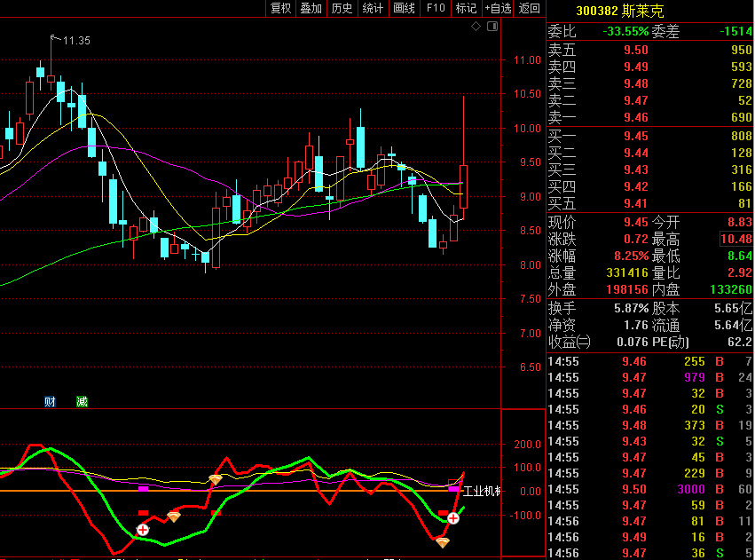Click the PE(动) value 62.2

pos(740,343)
